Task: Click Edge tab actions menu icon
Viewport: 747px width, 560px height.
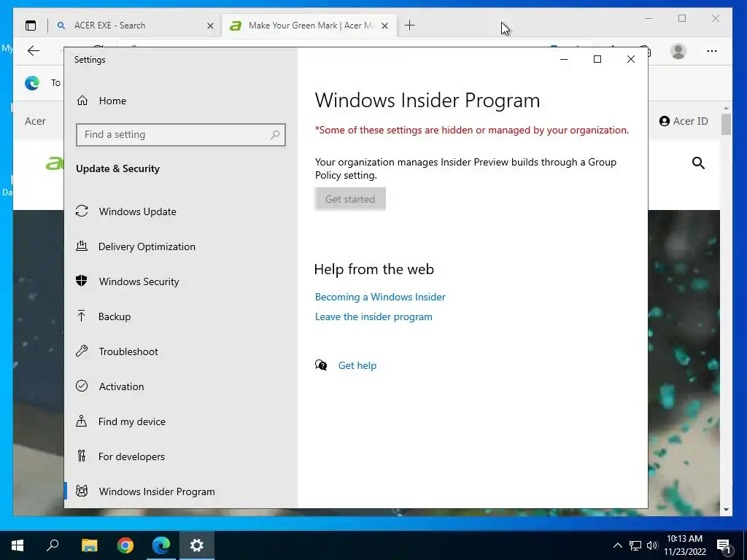Action: (31, 26)
